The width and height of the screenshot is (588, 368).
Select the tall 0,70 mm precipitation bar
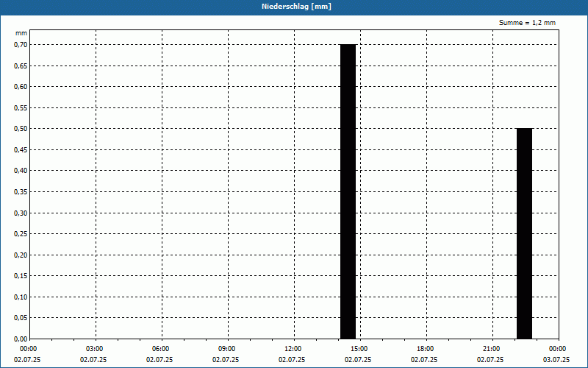pos(348,191)
